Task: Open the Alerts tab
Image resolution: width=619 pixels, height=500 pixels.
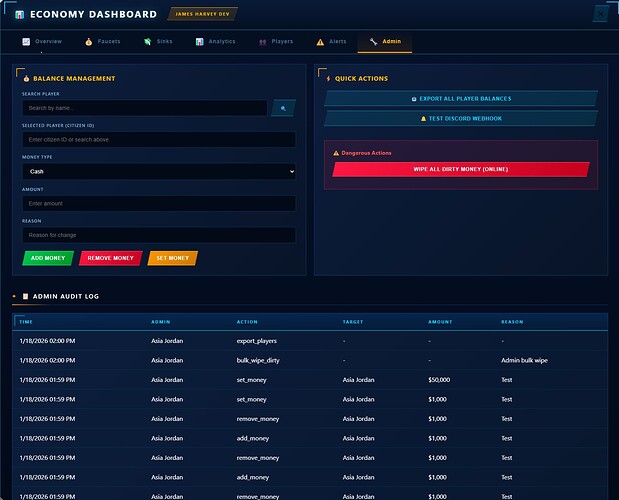Action: (x=332, y=42)
